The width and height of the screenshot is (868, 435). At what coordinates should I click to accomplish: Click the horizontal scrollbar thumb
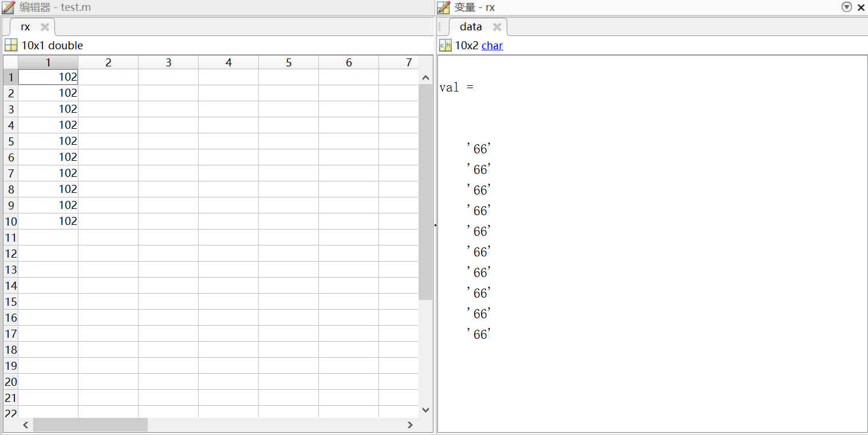pyautogui.click(x=90, y=425)
